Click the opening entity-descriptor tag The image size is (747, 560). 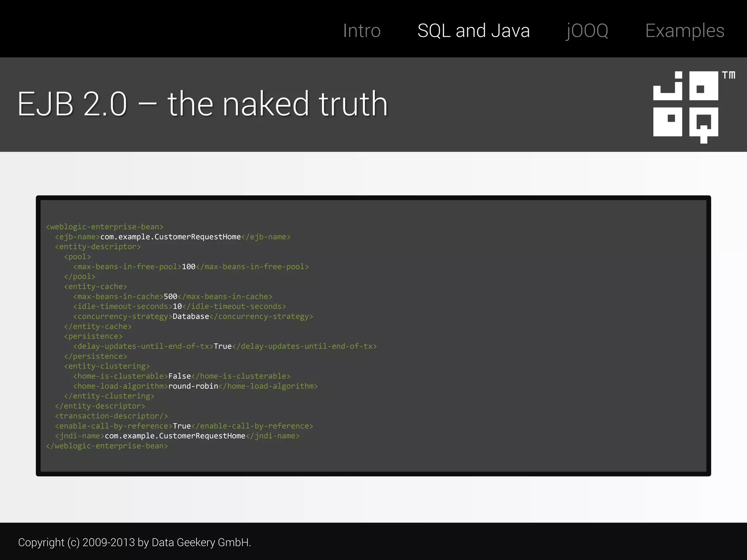pos(98,247)
